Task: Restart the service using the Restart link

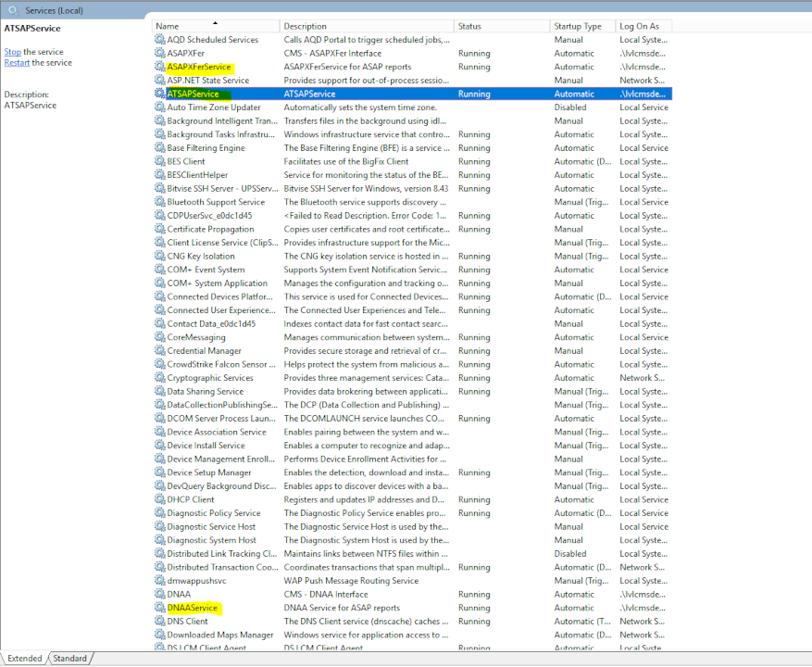Action: [x=17, y=63]
